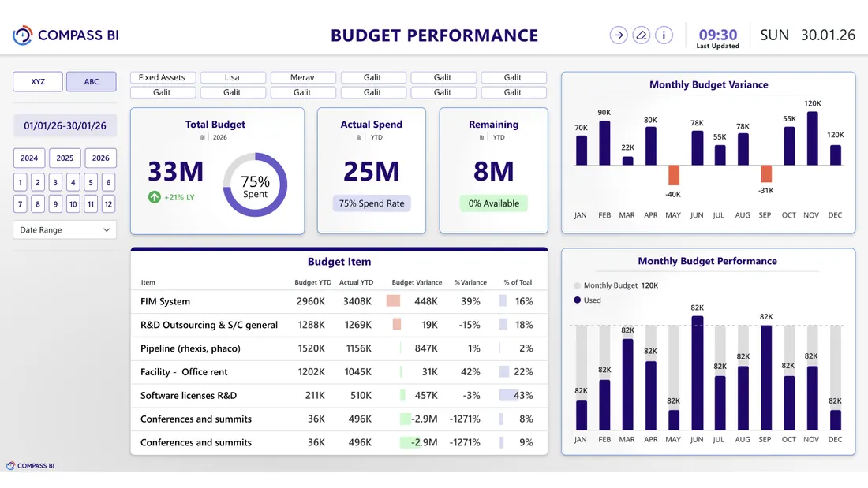Screen dimensions: 868x488
Task: Click the eraser icon to clear filters
Action: point(641,35)
